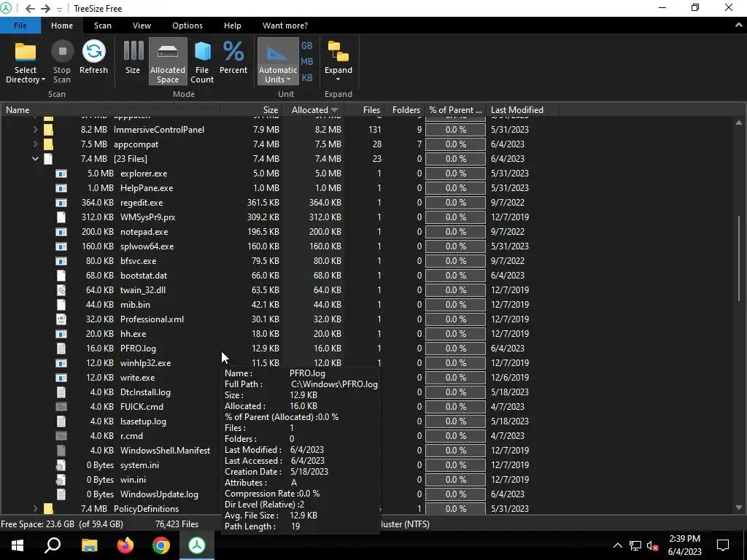This screenshot has width=747, height=560.
Task: Set unit to KB
Action: [307, 77]
